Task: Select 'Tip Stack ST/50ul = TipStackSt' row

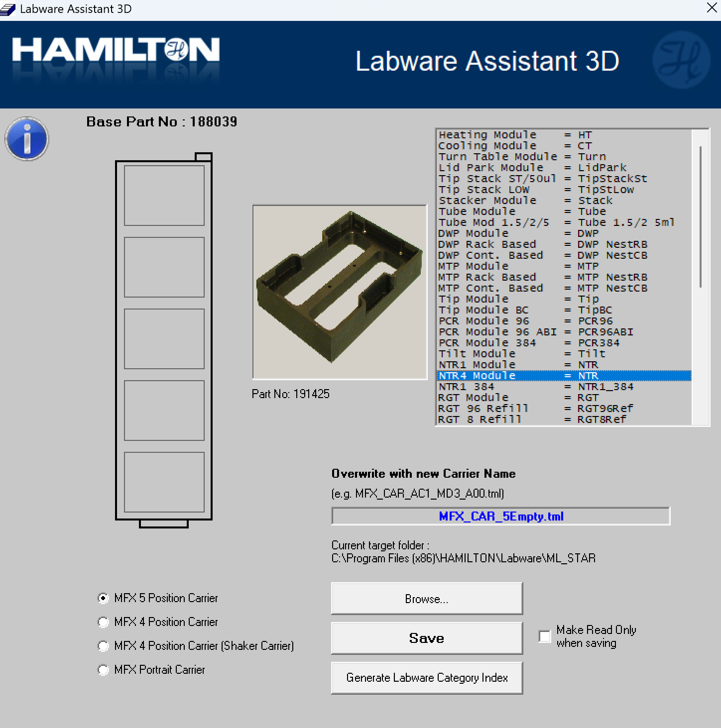Action: pyautogui.click(x=564, y=179)
